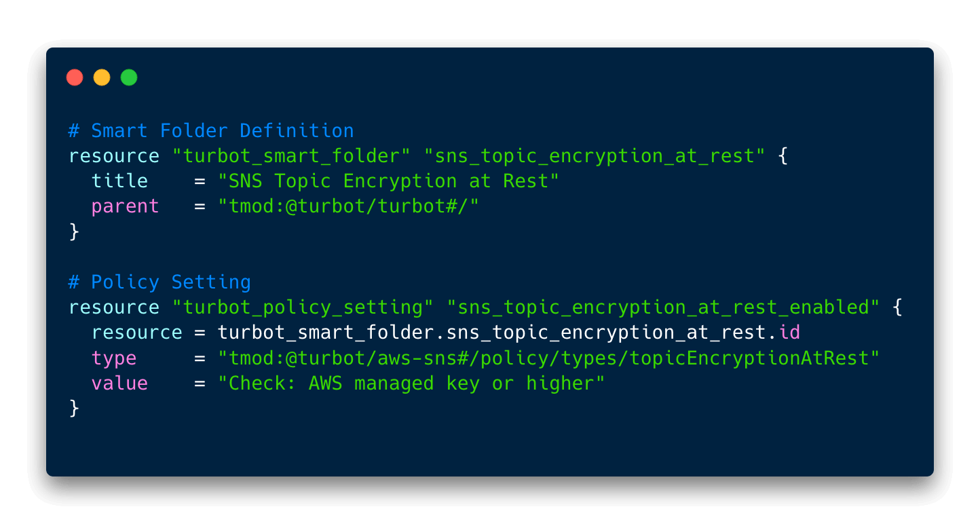The height and width of the screenshot is (524, 980).
Task: Click the "# Policy Setting" comment line
Action: pyautogui.click(x=160, y=282)
